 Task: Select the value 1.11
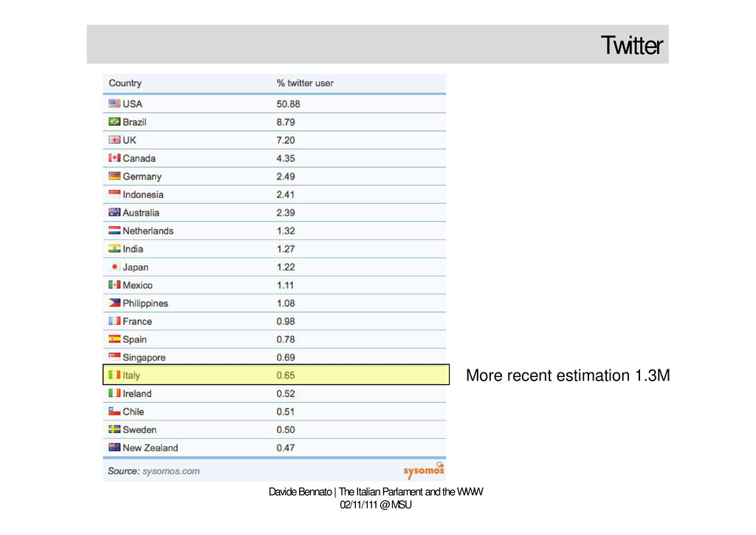pos(285,285)
